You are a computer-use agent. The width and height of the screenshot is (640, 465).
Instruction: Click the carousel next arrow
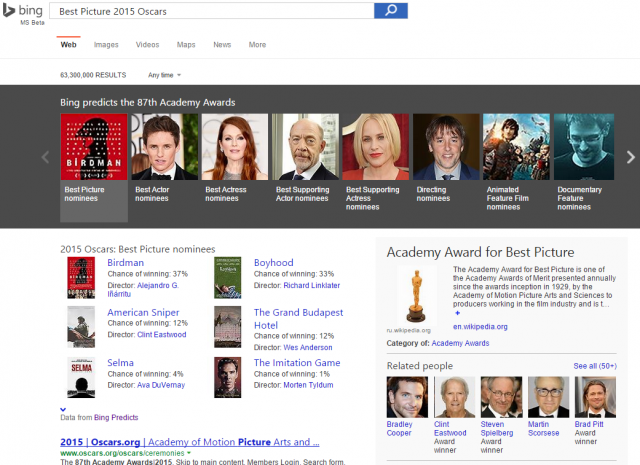631,157
